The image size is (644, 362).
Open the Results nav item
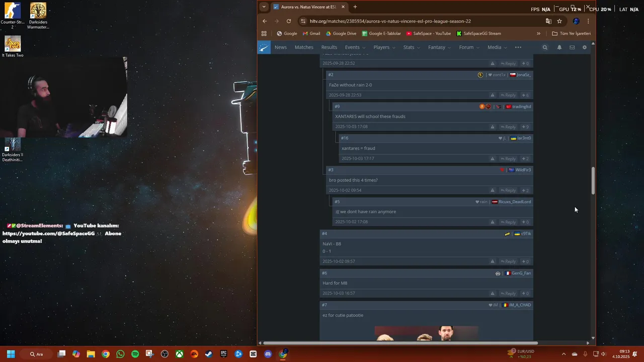(329, 47)
